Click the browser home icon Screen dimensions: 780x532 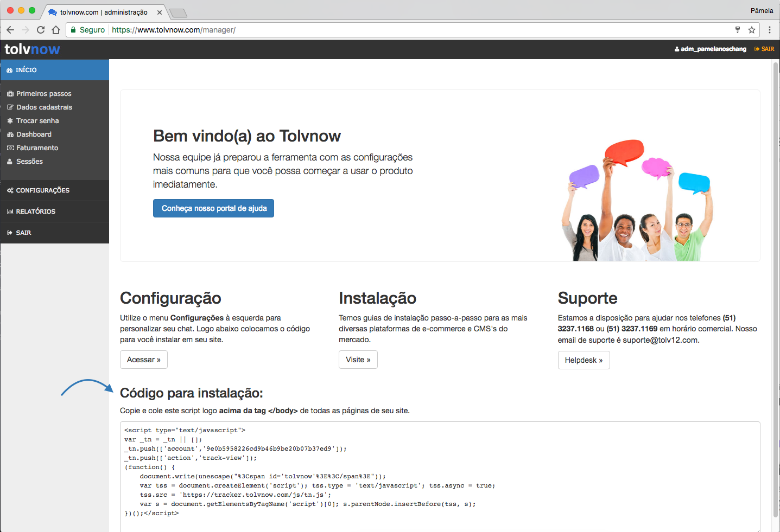56,30
